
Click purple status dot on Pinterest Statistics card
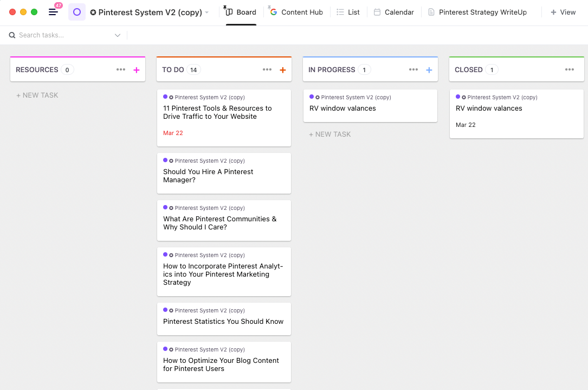(x=165, y=310)
